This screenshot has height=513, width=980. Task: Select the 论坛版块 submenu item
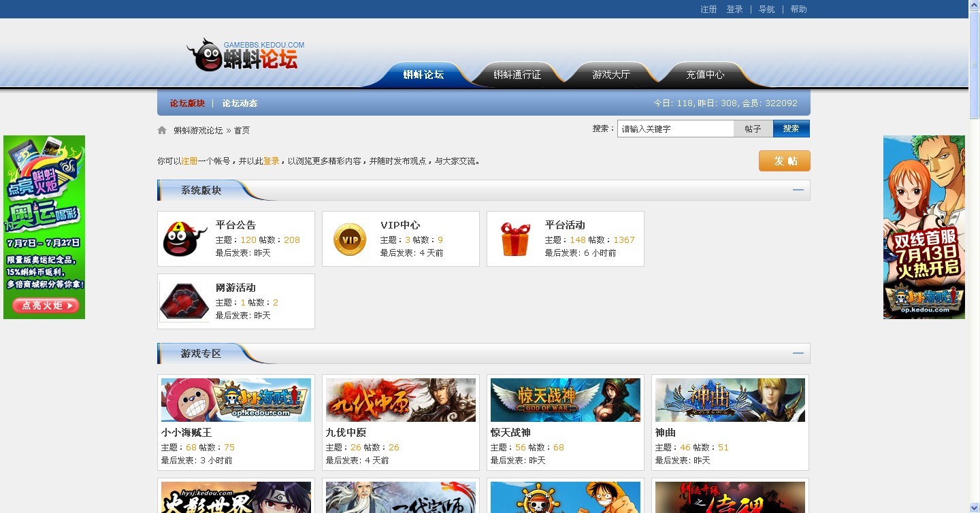click(187, 103)
